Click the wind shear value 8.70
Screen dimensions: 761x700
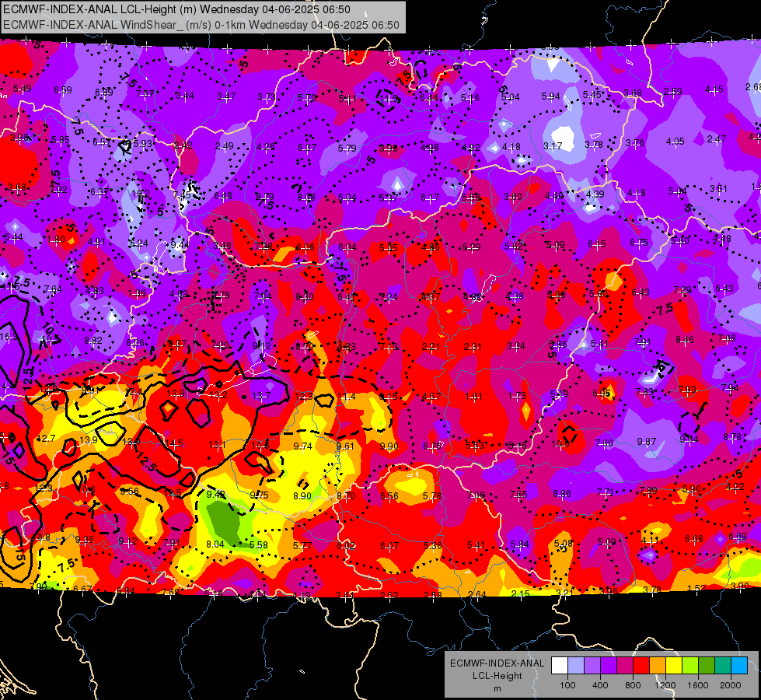coord(346,496)
